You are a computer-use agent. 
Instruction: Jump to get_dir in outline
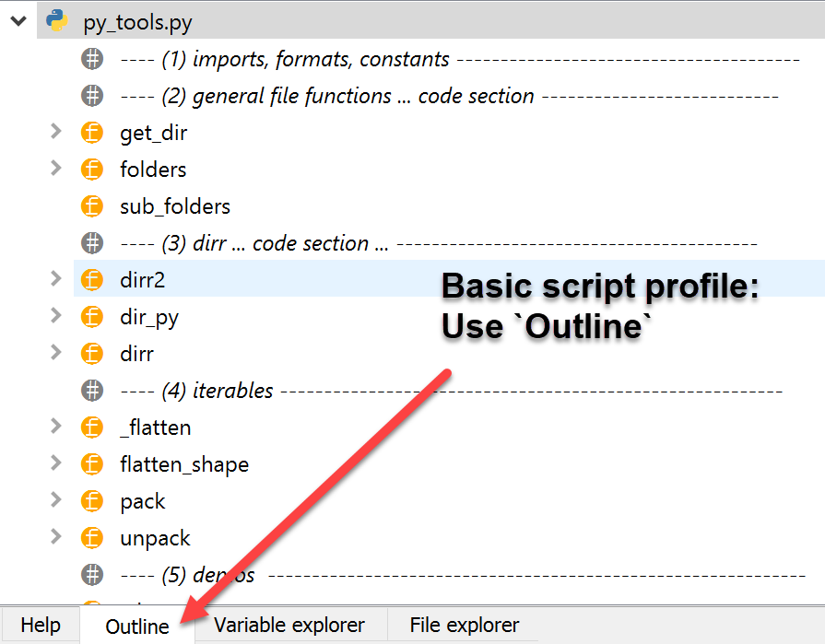coord(153,133)
